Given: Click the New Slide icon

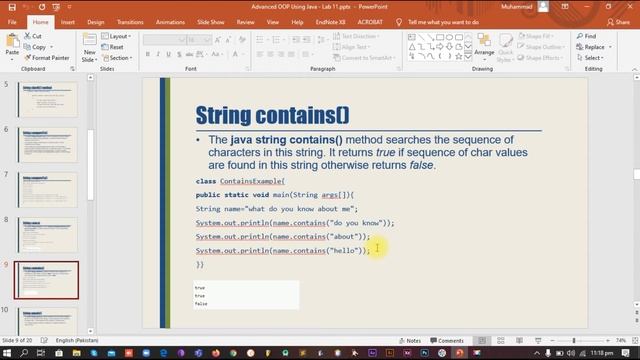Looking at the screenshot, I should click(x=89, y=41).
